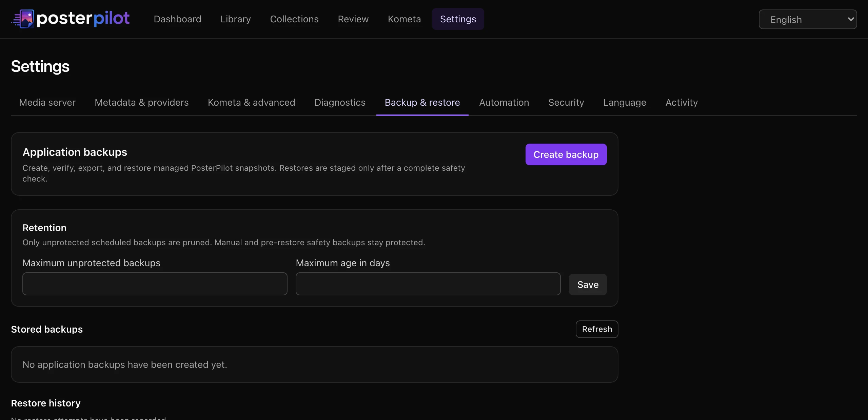The width and height of the screenshot is (868, 420).
Task: Click the 'Settings' page title
Action: 40,66
